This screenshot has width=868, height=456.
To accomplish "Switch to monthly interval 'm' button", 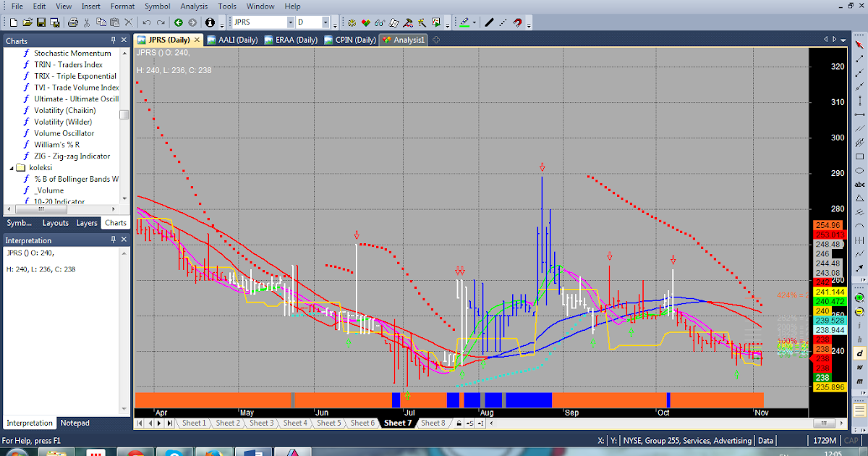I will [x=859, y=381].
